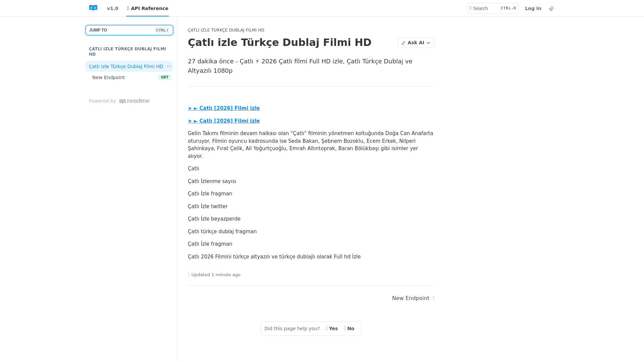Click the Çatlı İzlenme sayısı line
Viewport: 644px width, 362px height.
(x=212, y=181)
